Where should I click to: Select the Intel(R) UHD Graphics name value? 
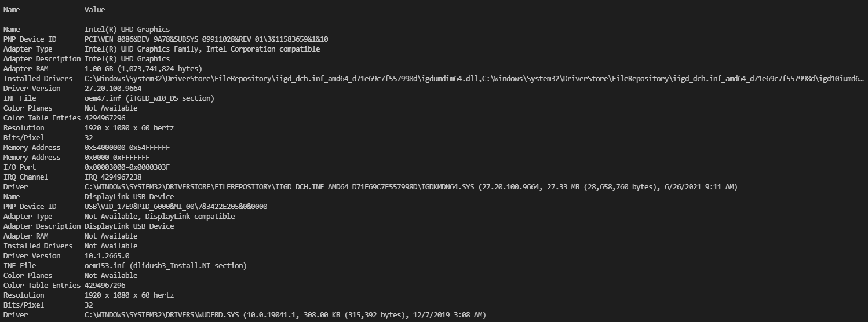point(127,29)
